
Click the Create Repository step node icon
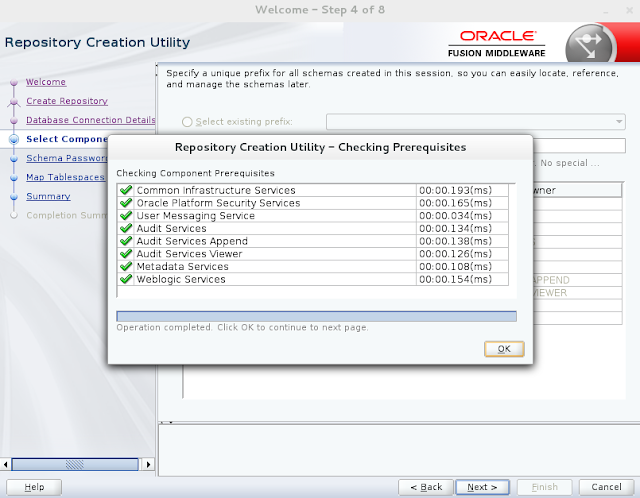tap(14, 101)
